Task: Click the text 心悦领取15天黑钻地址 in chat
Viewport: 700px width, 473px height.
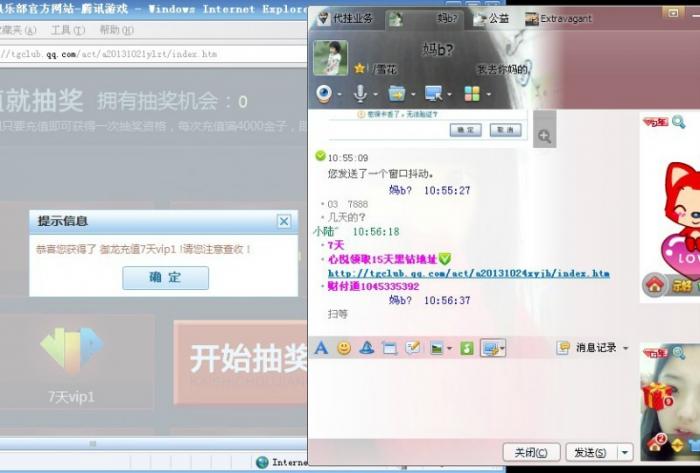Action: coord(383,259)
